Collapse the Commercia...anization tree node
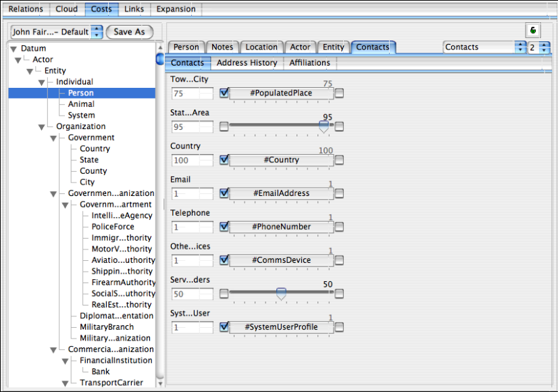This screenshot has height=392, width=558. [x=53, y=350]
